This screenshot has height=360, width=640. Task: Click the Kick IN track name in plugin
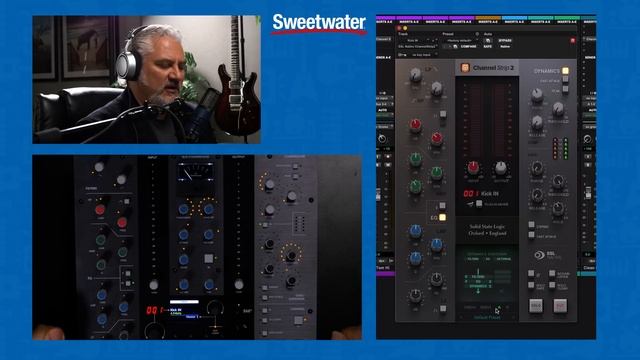[490, 193]
